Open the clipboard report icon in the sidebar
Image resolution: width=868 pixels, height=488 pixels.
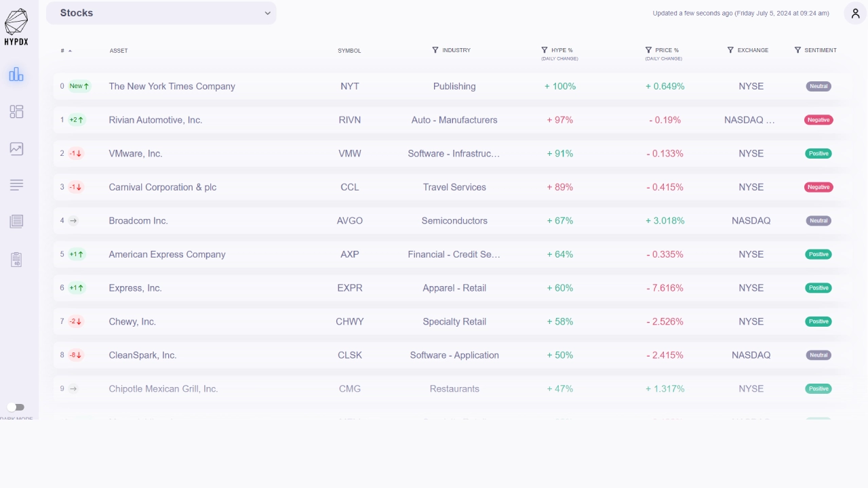(x=16, y=260)
